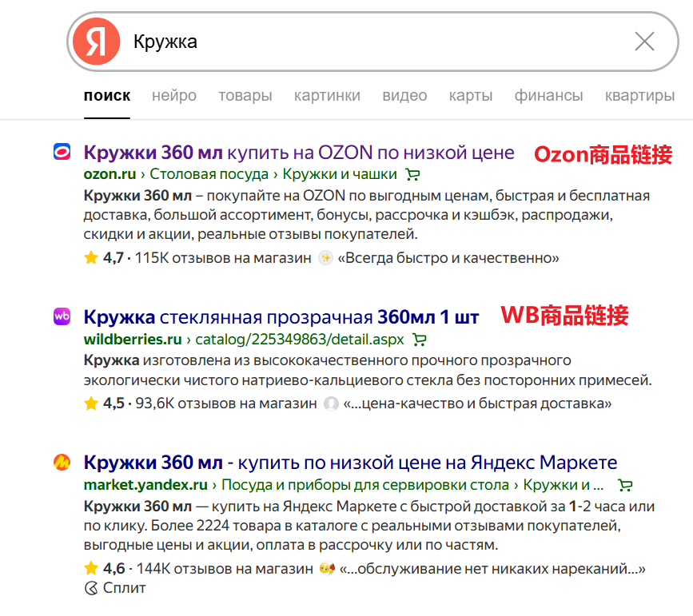Click the cart icon in wildberries.ru result
Viewport: 693px width, 616px height.
[x=420, y=340]
